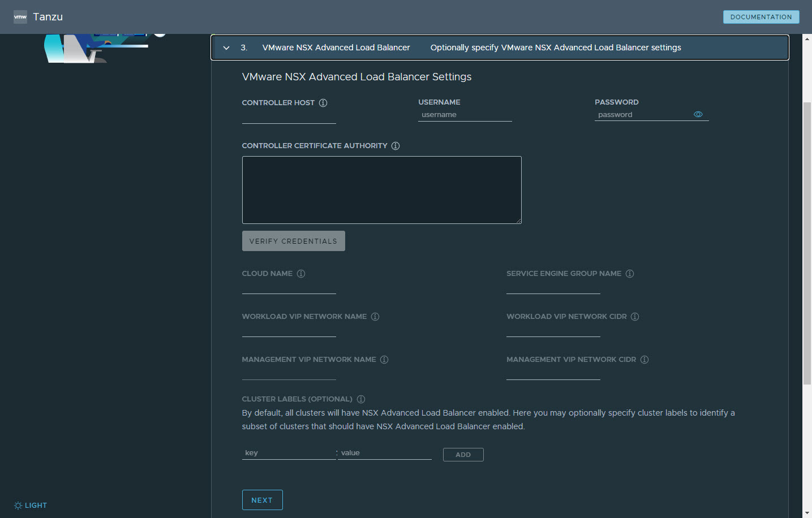The width and height of the screenshot is (812, 518).
Task: Focus Workload VIP Network Name field
Action: (289, 330)
